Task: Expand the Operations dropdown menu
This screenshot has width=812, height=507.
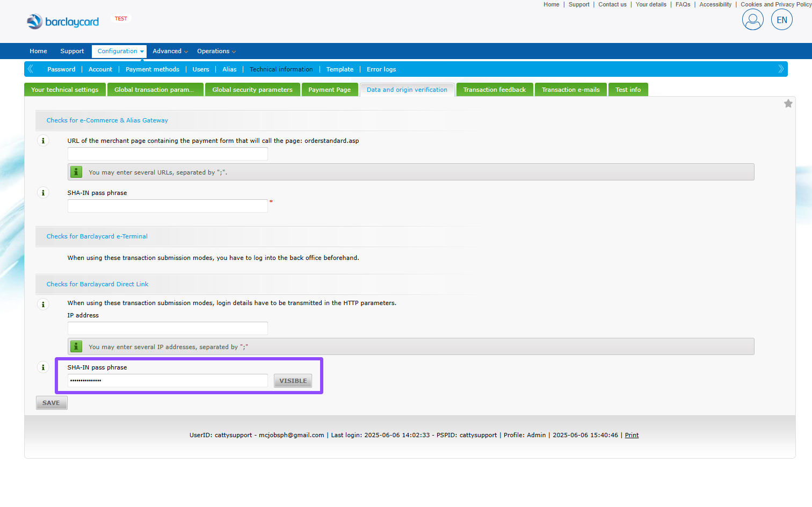Action: (216, 51)
